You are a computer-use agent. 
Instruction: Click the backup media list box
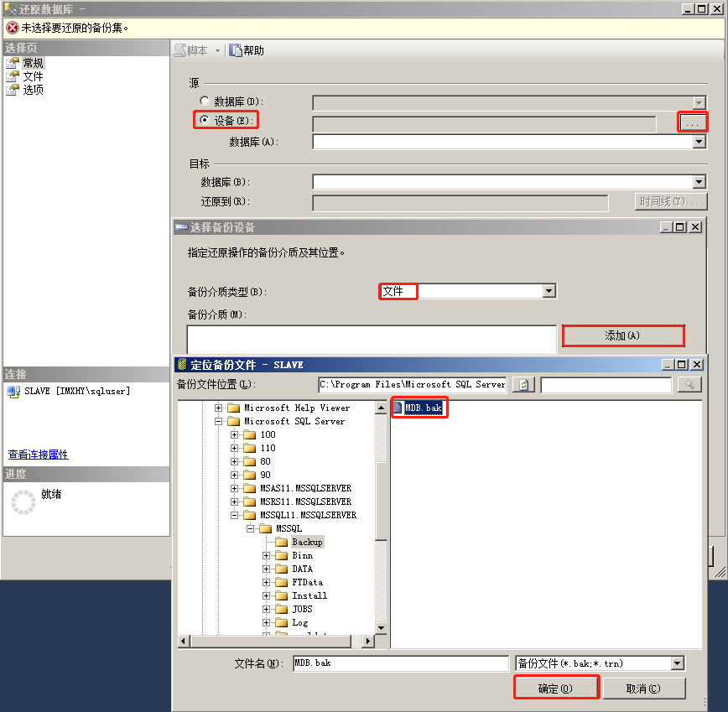point(372,340)
